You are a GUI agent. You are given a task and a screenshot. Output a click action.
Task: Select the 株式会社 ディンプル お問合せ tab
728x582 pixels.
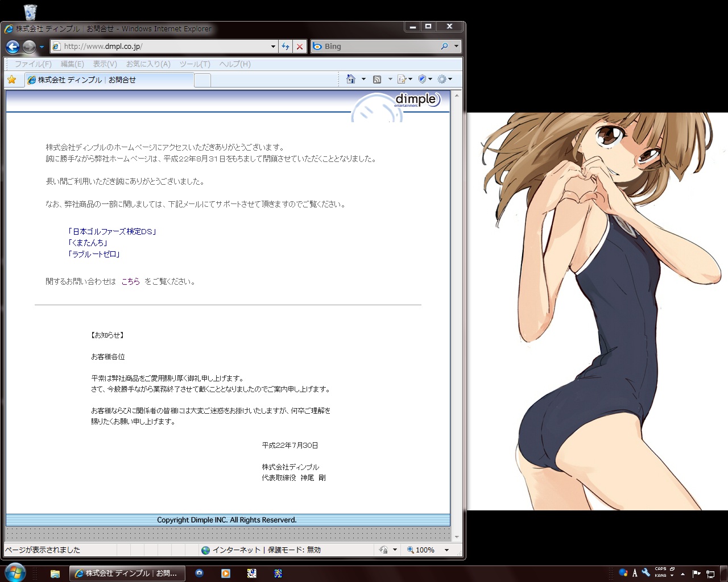pos(109,80)
